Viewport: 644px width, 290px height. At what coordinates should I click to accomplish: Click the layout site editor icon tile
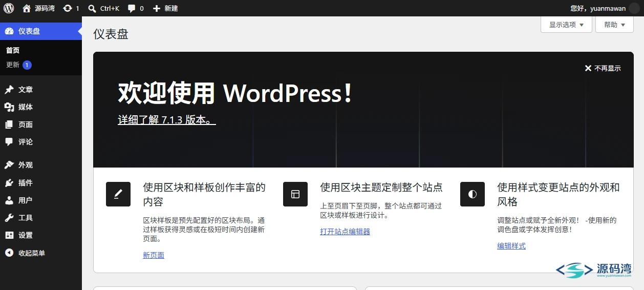click(295, 194)
